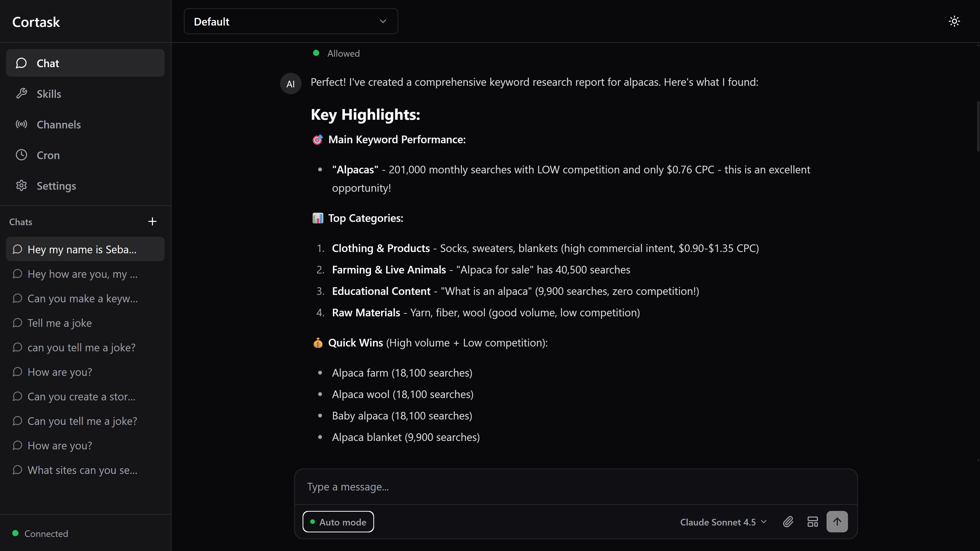Open the layout view icon near send button

click(x=812, y=522)
